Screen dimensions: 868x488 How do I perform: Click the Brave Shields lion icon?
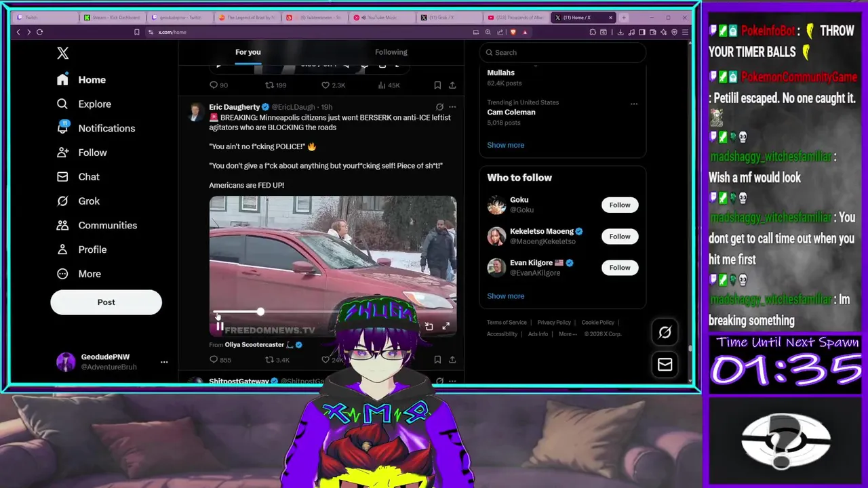tap(513, 32)
